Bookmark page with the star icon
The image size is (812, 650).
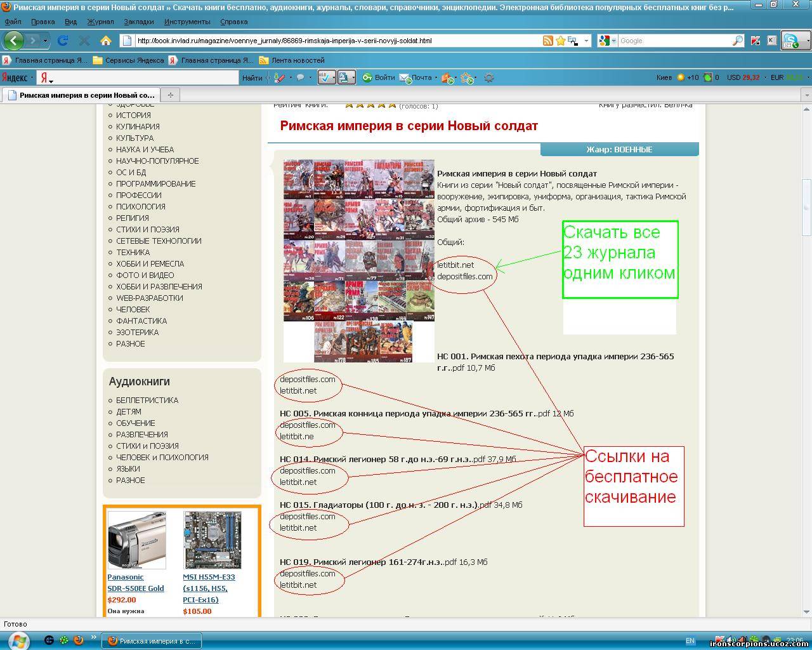(x=560, y=41)
